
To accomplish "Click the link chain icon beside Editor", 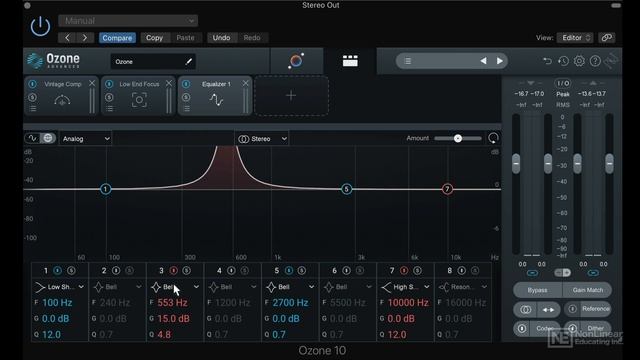I will (607, 38).
